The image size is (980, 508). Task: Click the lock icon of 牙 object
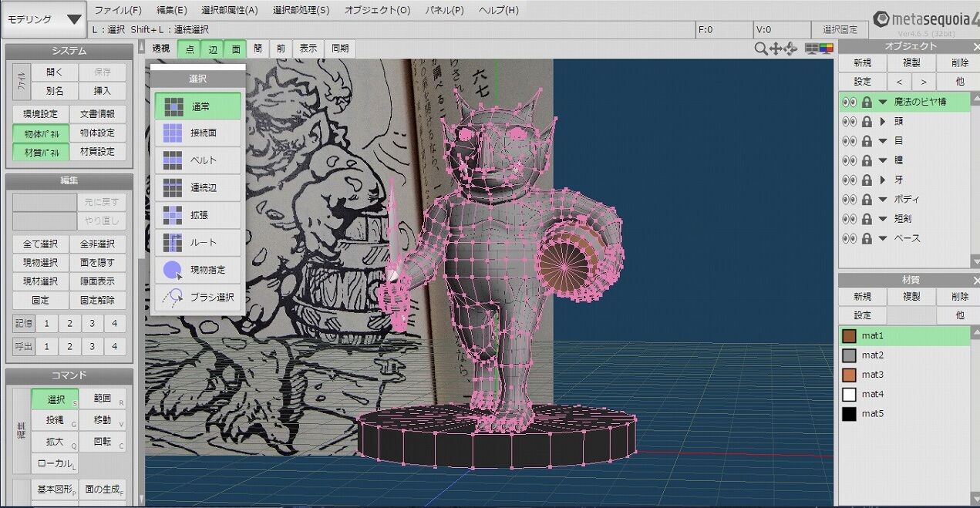point(867,180)
